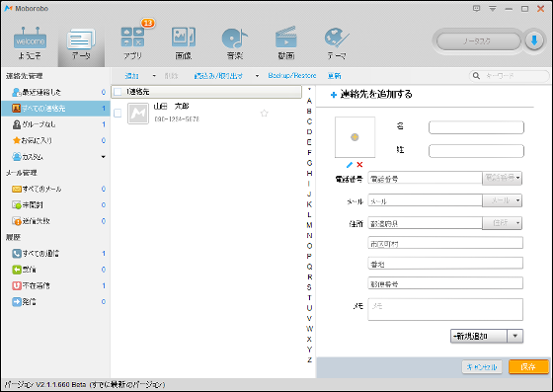Click the blue download arrow button
This screenshot has height=392, width=553.
tap(534, 40)
